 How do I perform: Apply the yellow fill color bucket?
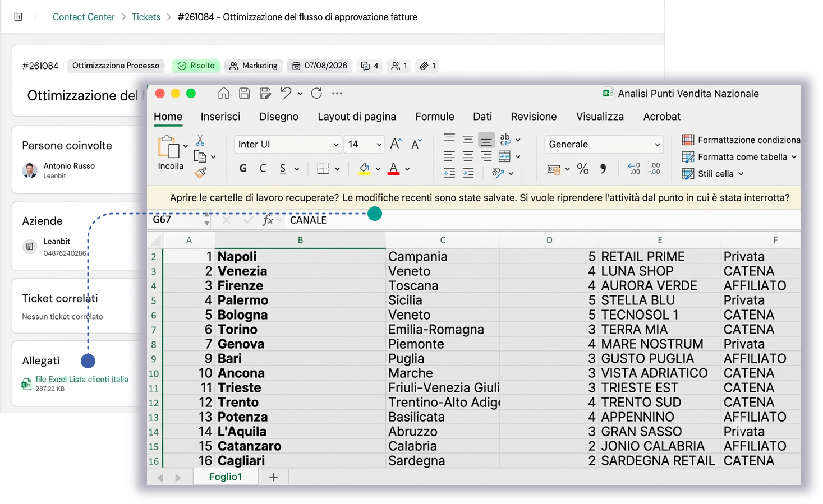[x=365, y=168]
